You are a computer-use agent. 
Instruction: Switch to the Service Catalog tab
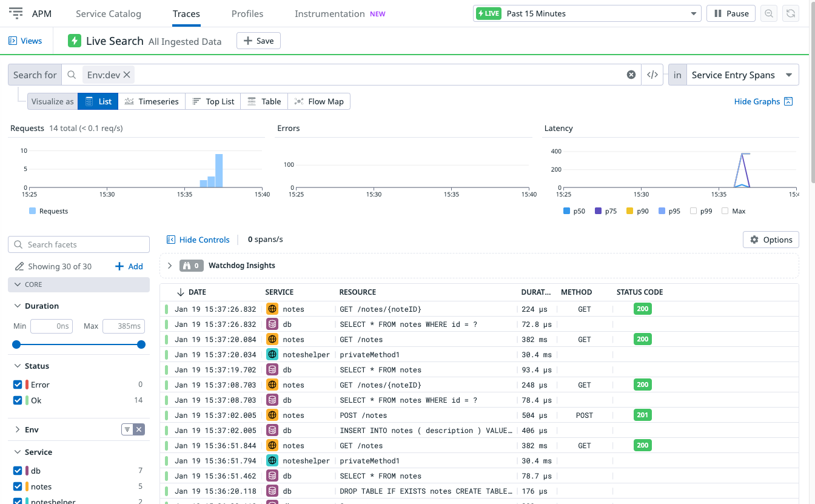coord(109,13)
